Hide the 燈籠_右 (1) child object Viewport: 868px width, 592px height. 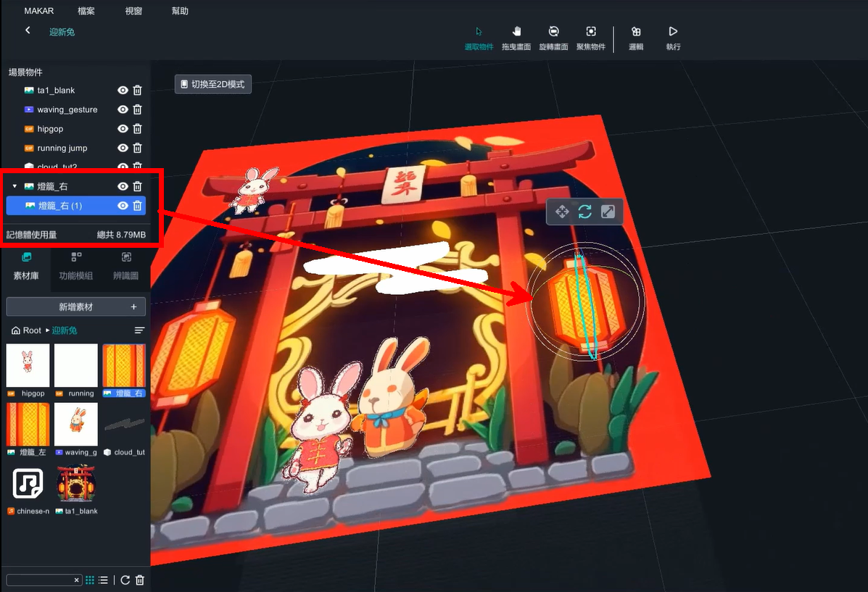pyautogui.click(x=123, y=206)
